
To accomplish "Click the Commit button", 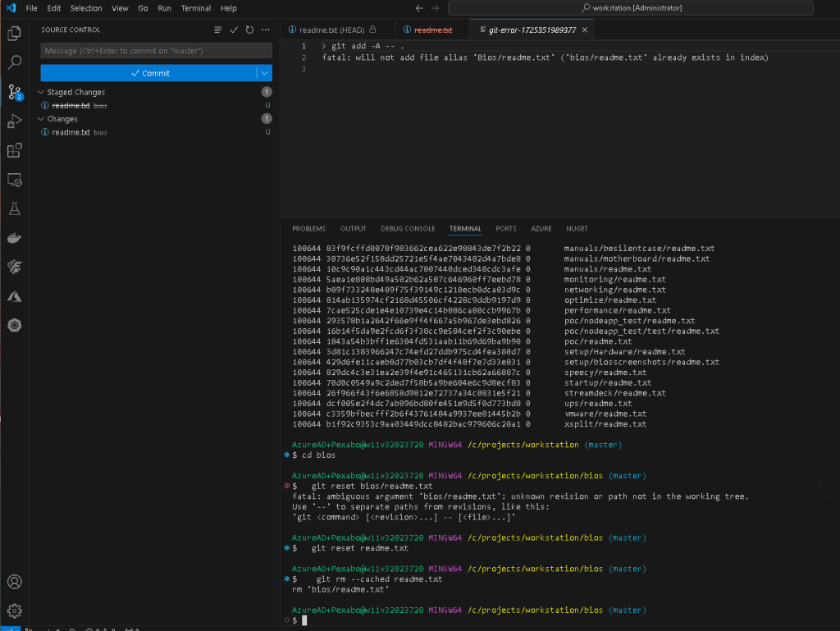I will [149, 73].
